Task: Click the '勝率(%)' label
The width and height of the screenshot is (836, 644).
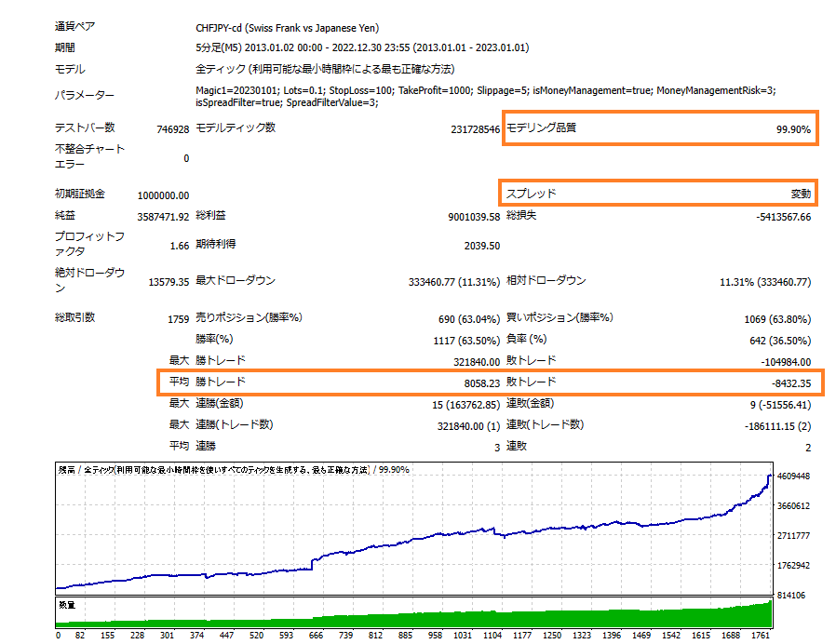Action: pyautogui.click(x=214, y=339)
